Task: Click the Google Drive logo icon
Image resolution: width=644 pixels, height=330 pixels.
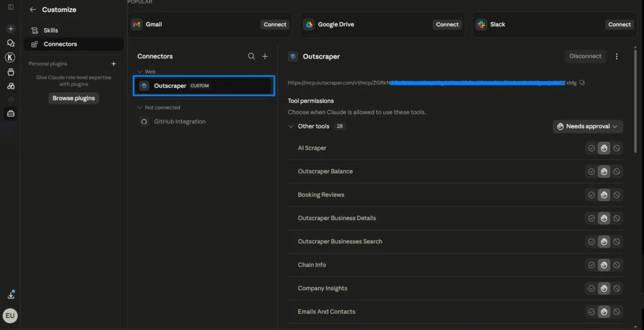Action: [x=308, y=25]
